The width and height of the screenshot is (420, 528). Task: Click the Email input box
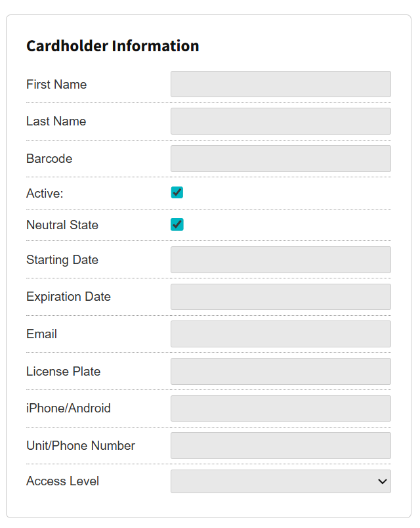tap(280, 334)
